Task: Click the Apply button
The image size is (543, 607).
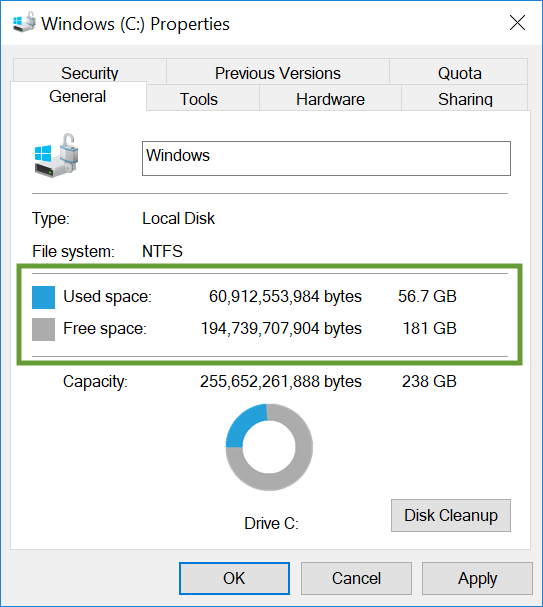Action: pos(477,578)
